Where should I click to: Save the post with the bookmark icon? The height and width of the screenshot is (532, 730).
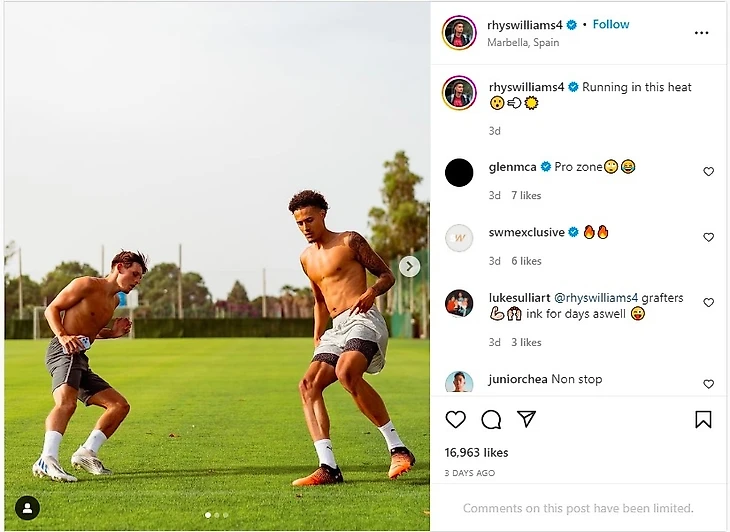(x=703, y=420)
